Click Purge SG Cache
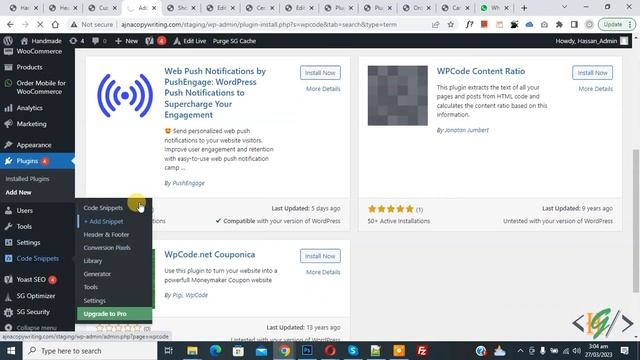Viewport: 640px width, 360px height. click(x=234, y=41)
